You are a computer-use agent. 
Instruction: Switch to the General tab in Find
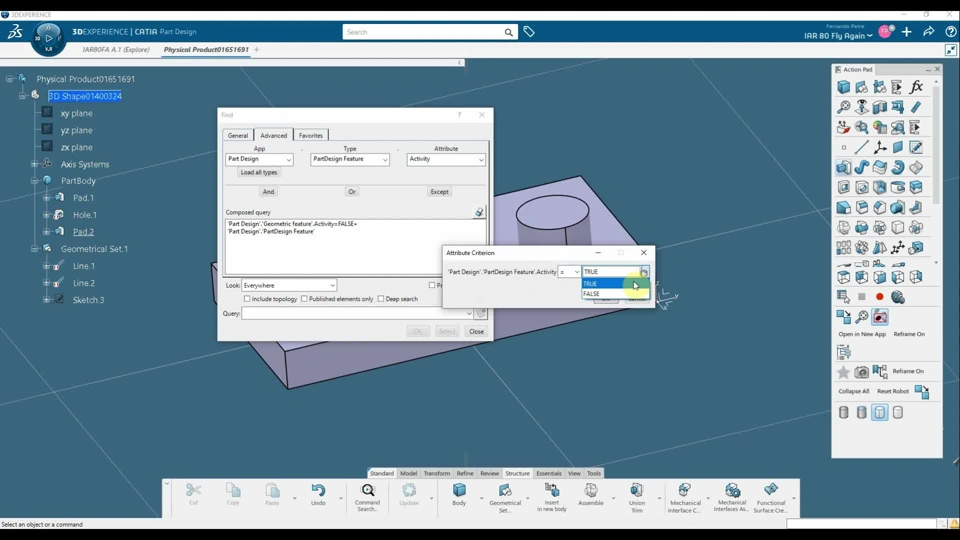coord(238,135)
